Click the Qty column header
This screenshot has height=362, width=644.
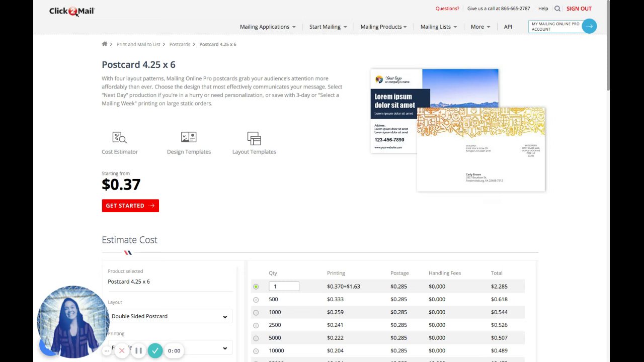273,273
